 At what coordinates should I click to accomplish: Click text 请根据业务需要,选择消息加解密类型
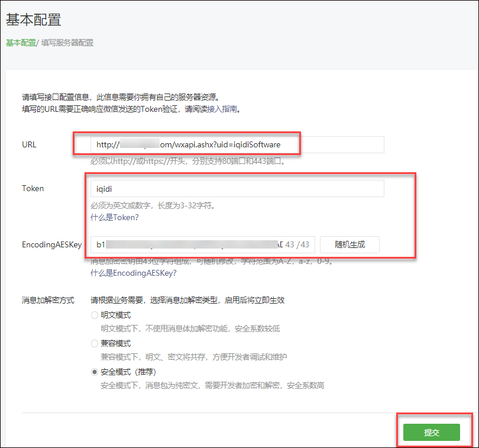187,300
